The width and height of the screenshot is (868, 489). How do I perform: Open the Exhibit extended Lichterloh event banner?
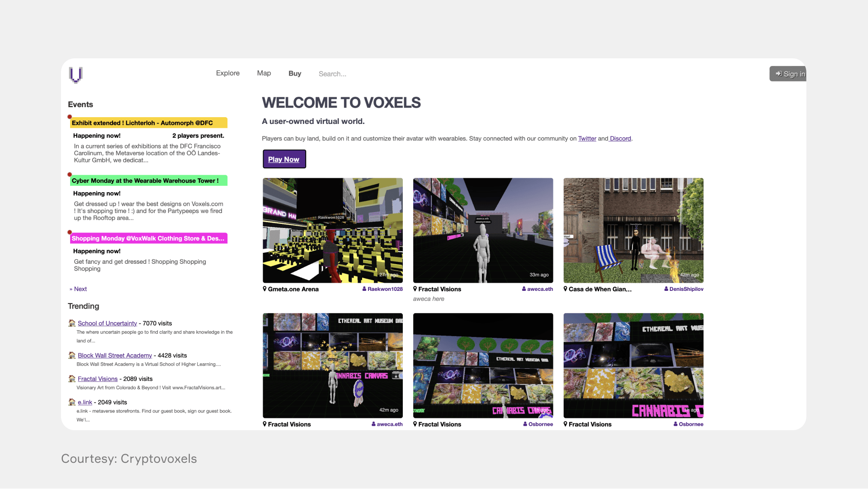149,123
